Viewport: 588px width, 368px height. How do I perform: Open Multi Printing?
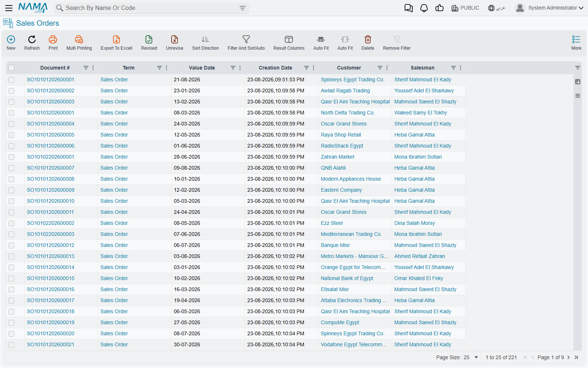point(79,43)
